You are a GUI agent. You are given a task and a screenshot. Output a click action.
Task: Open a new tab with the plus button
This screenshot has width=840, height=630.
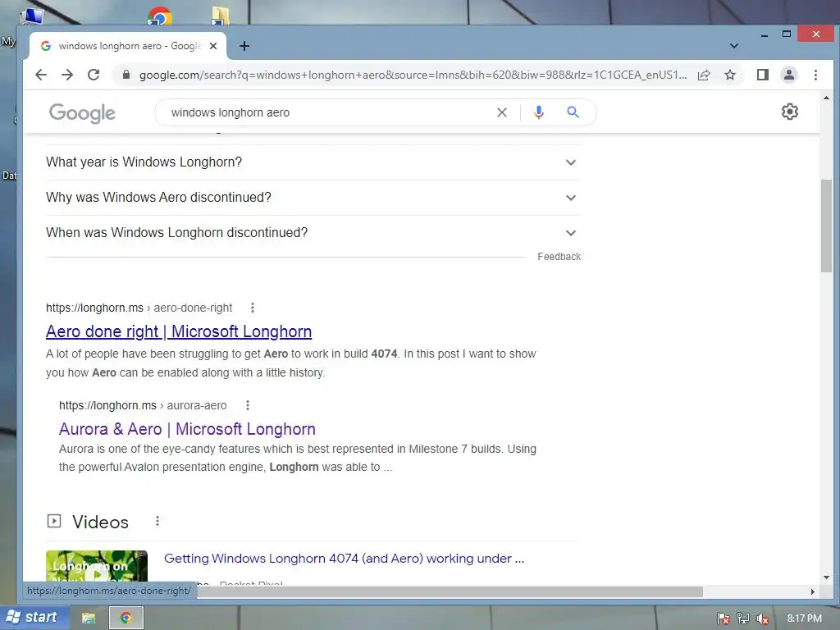click(x=244, y=46)
